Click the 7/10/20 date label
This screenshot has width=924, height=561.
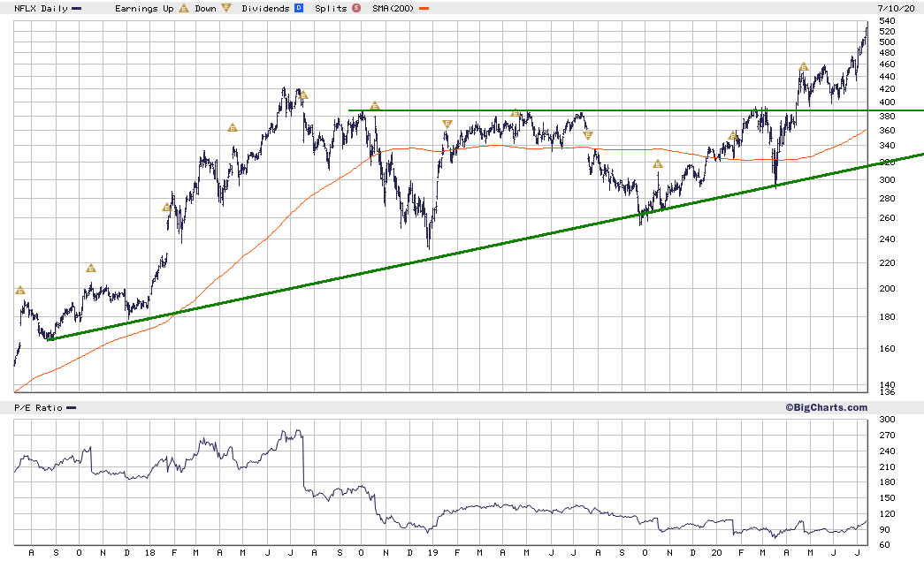pos(896,8)
